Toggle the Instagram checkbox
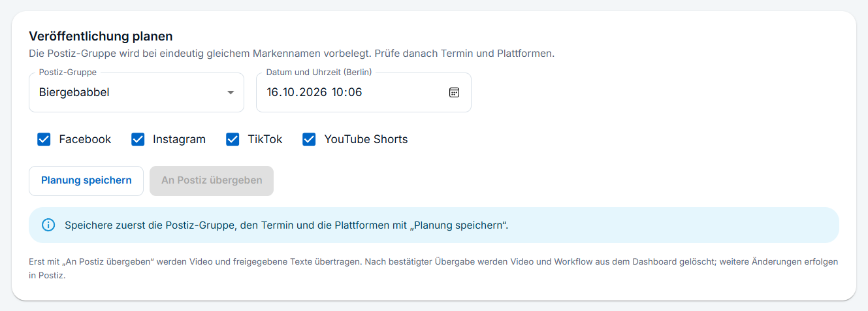The height and width of the screenshot is (311, 868). (x=138, y=139)
